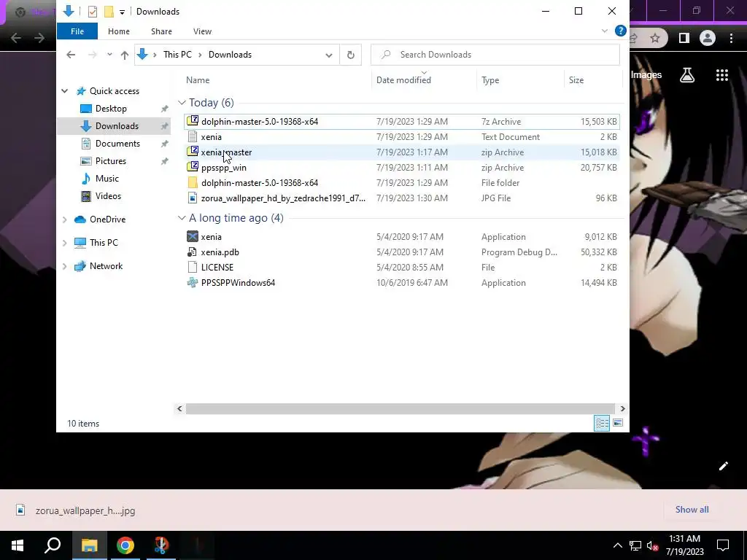Open Chrome profile avatar icon

pos(708,38)
